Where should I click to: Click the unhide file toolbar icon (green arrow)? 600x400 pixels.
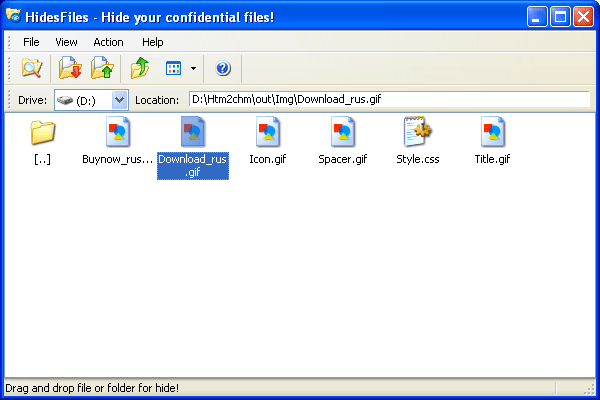[101, 69]
